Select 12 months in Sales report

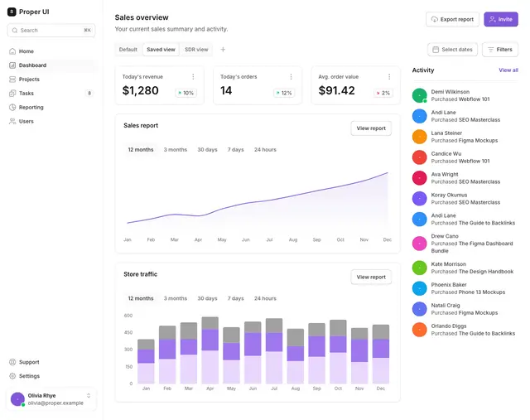click(141, 149)
